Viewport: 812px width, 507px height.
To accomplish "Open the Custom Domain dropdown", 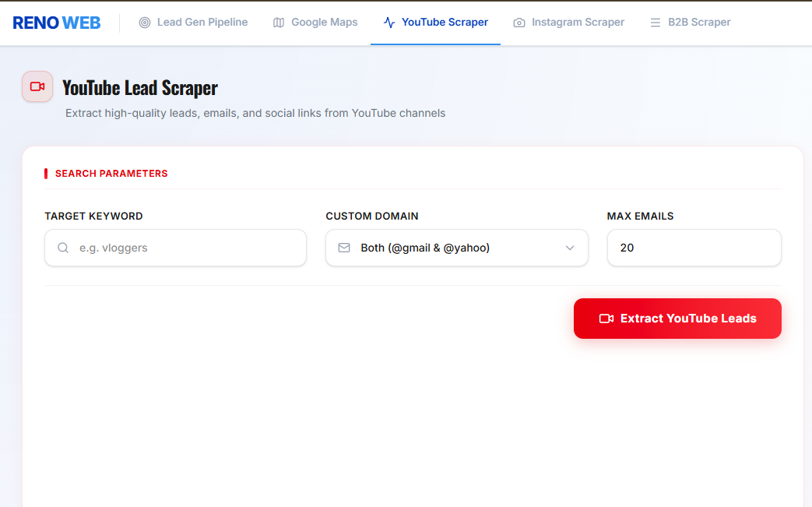I will click(457, 248).
